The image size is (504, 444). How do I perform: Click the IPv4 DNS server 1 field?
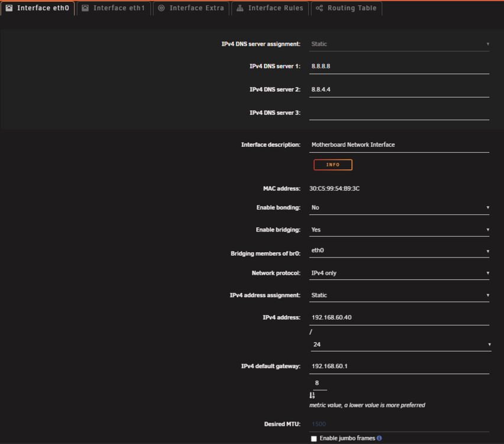pos(399,66)
